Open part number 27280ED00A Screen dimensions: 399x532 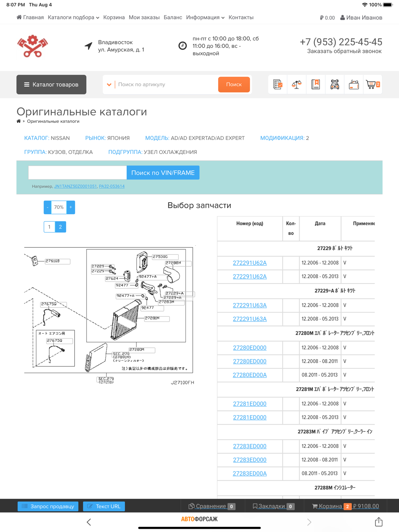pos(250,375)
